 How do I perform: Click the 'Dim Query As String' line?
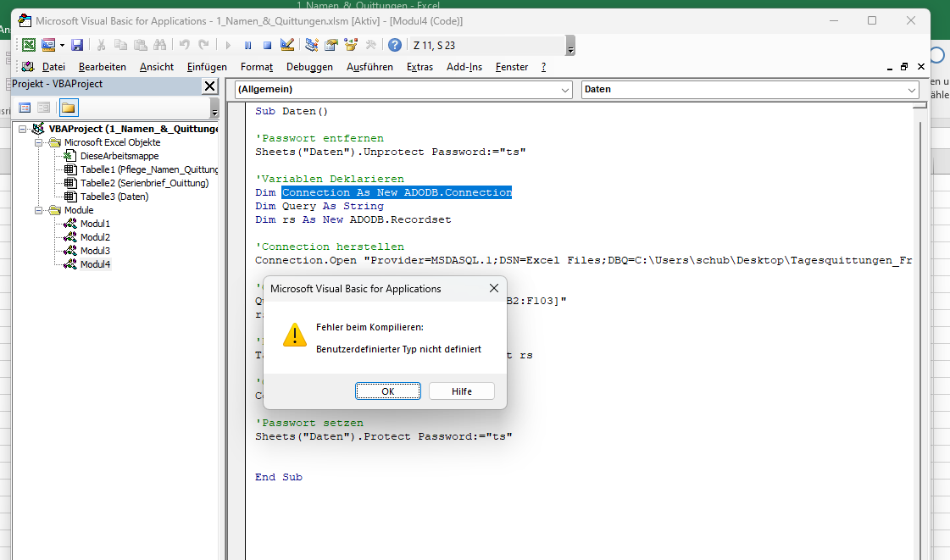319,206
